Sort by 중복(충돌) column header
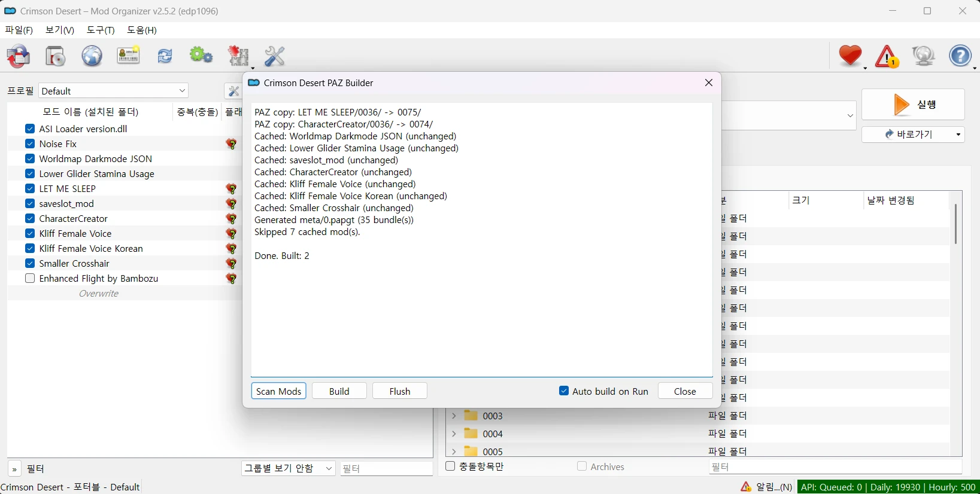 (197, 112)
